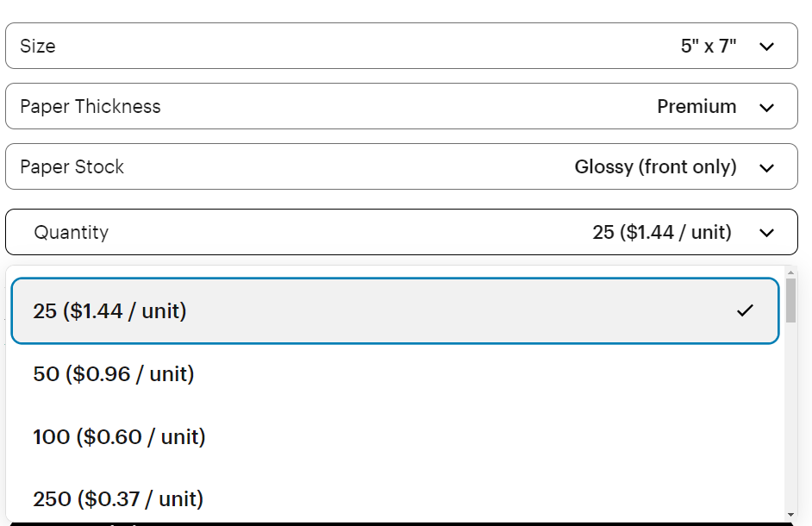Viewport: 812px width, 526px height.
Task: Expand the Paper Thickness dropdown
Action: (401, 107)
